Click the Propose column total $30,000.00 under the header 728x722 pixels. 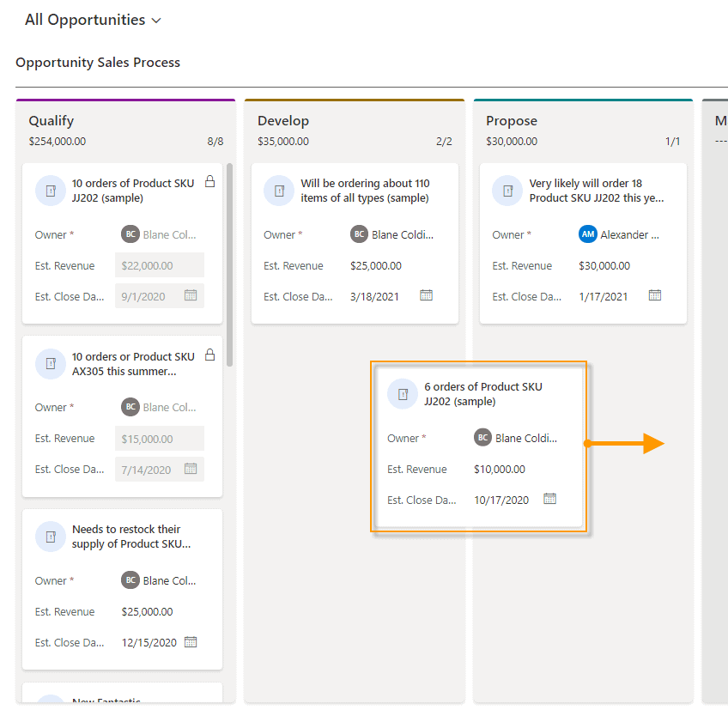tap(512, 141)
